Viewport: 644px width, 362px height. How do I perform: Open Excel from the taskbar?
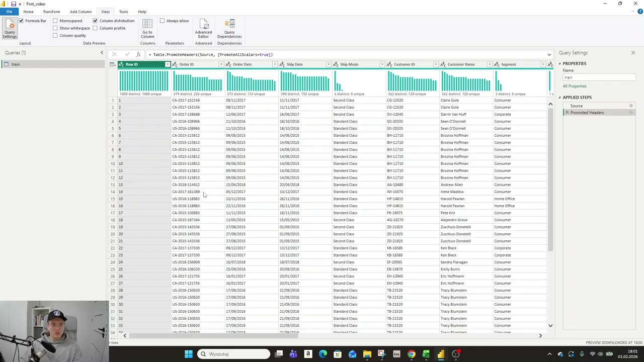(426, 354)
